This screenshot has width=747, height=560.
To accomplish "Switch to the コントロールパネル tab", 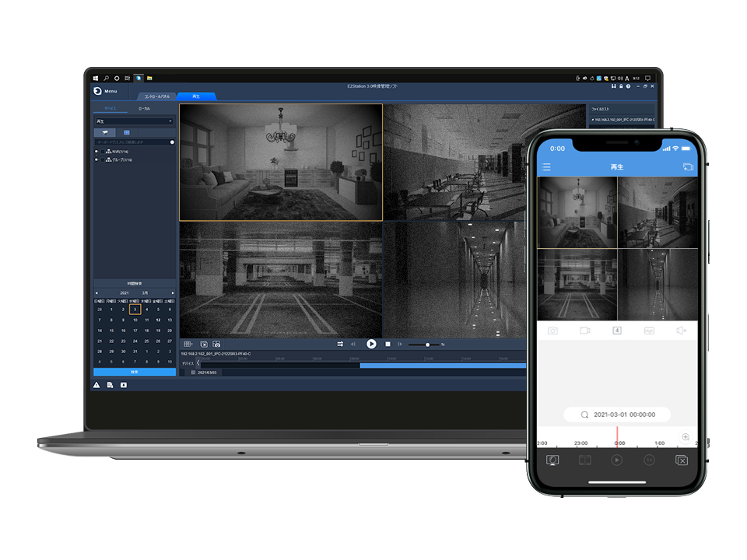I will pos(156,96).
